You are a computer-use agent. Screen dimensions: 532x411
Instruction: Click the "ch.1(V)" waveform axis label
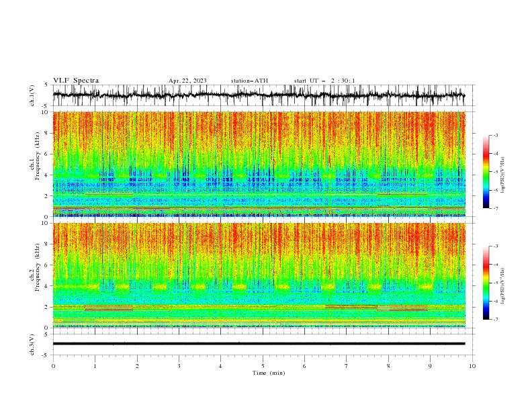(x=32, y=95)
